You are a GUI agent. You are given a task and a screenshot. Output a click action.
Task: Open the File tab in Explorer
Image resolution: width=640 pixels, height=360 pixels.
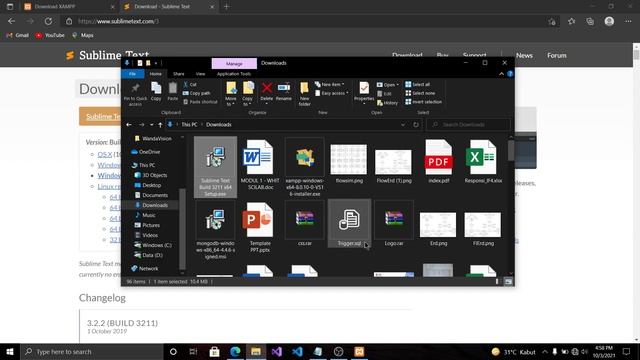pyautogui.click(x=132, y=74)
